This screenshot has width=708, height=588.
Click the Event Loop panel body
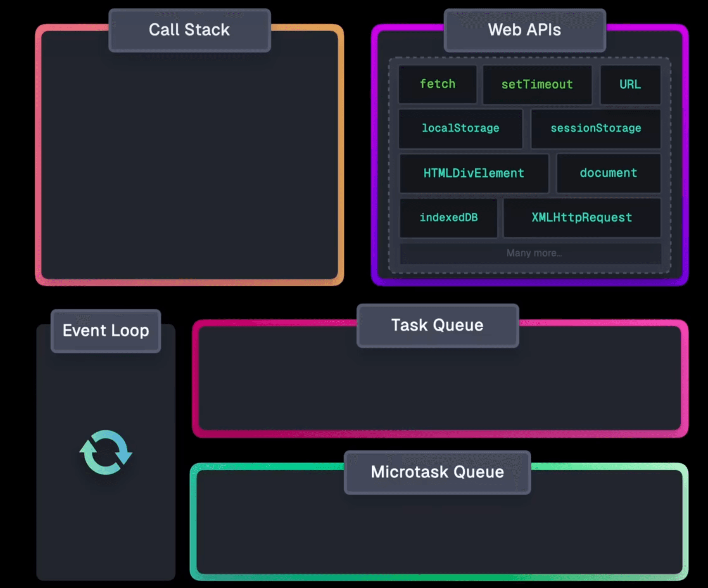coord(106,516)
